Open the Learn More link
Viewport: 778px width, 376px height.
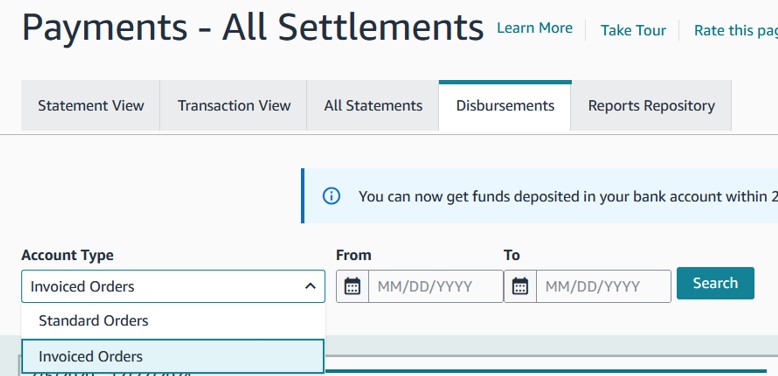(534, 28)
